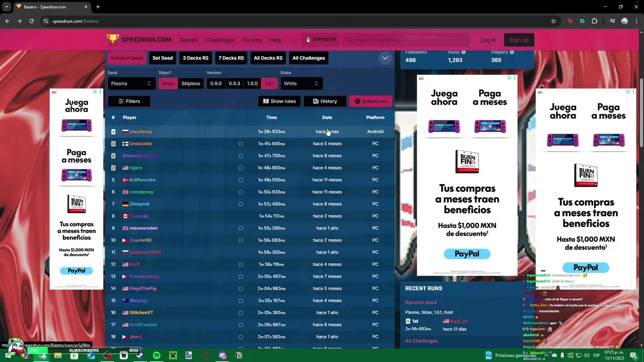The image size is (644, 362).
Task: Open Notion from the taskbar
Action: tap(239, 355)
